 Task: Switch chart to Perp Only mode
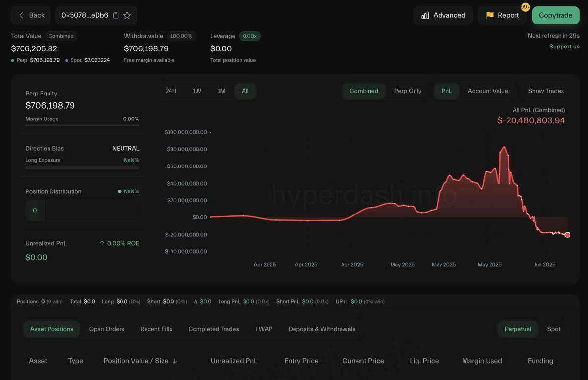pos(408,91)
